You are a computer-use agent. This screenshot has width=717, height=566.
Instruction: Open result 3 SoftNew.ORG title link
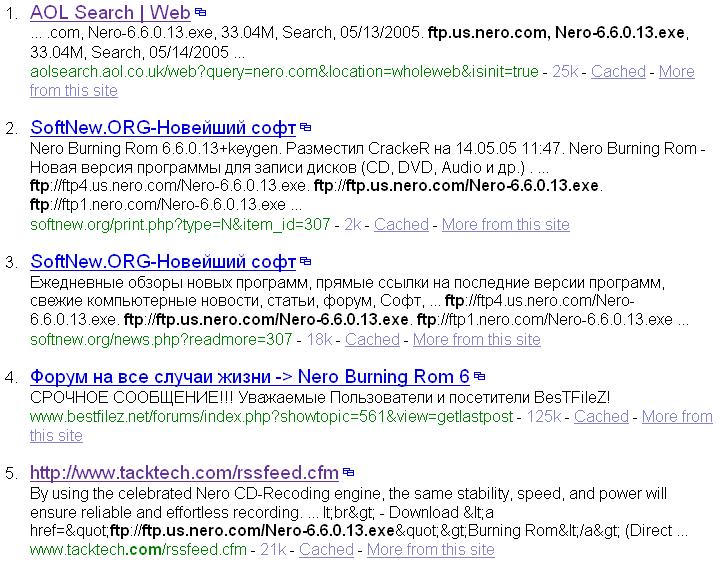pos(163,262)
